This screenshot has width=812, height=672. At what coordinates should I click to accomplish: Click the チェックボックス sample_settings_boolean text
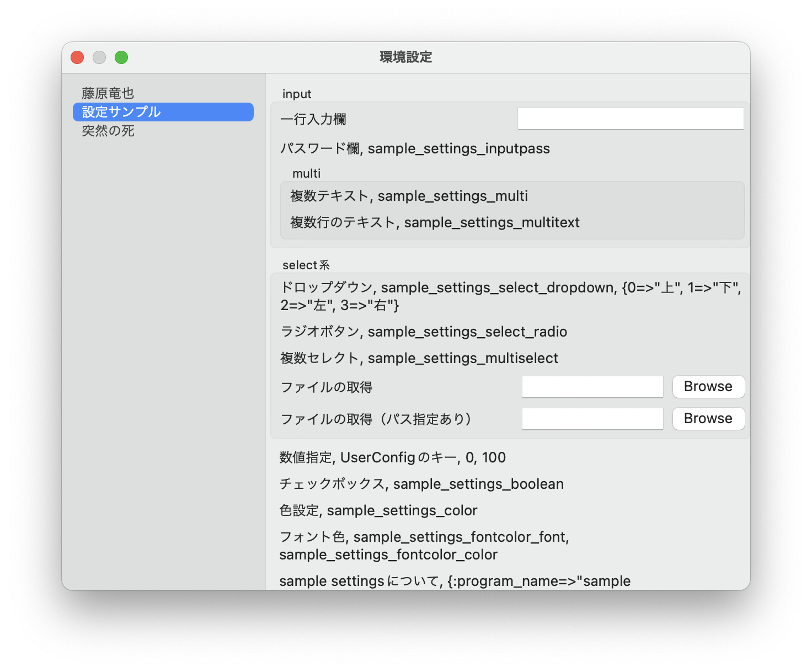421,484
